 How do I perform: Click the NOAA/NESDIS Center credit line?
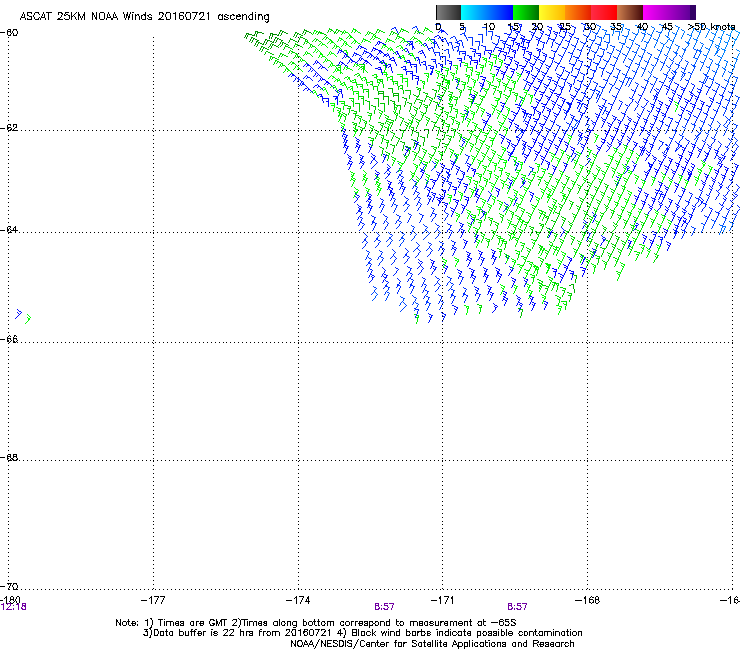point(432,644)
